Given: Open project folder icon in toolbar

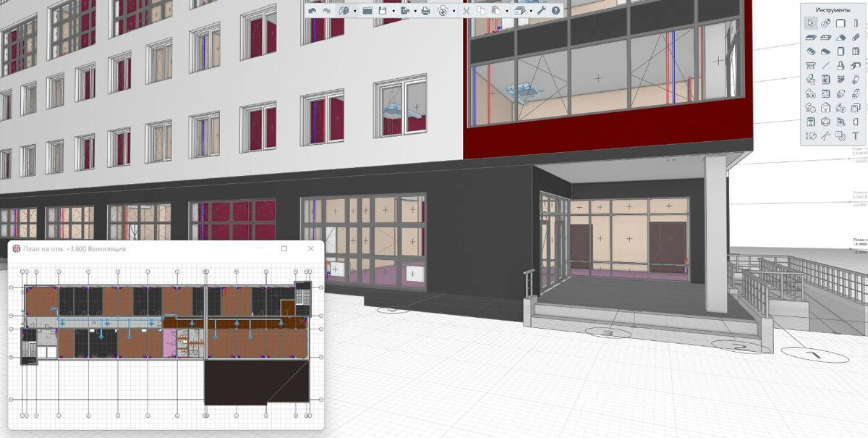Looking at the screenshot, I should click(x=367, y=11).
